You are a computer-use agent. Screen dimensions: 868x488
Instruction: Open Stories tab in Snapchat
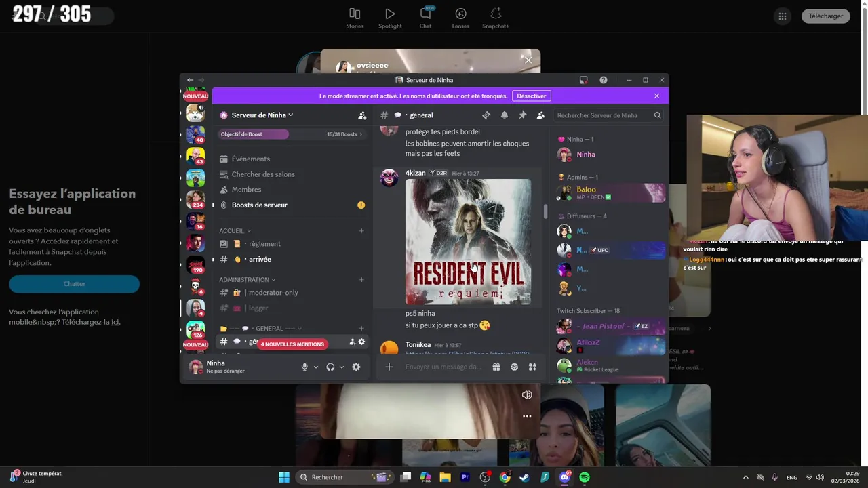pyautogui.click(x=355, y=18)
